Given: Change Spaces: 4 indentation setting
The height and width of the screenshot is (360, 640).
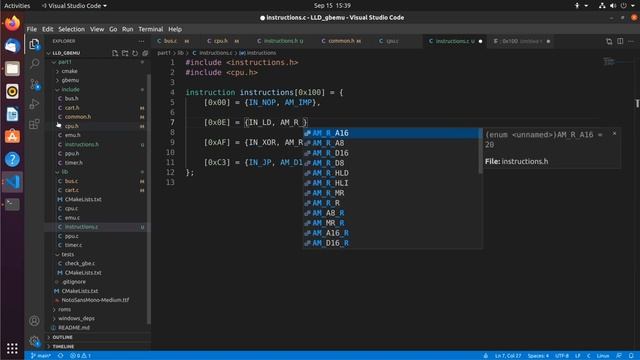Looking at the screenshot, I should pos(538,356).
